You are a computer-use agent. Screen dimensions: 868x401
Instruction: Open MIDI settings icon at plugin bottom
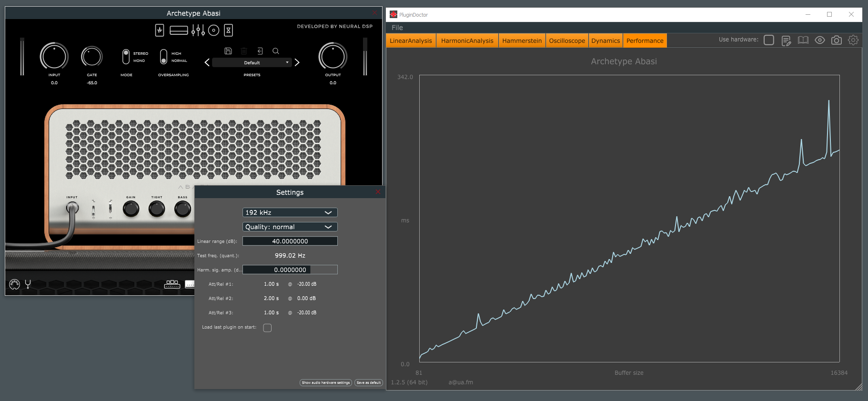(x=14, y=284)
